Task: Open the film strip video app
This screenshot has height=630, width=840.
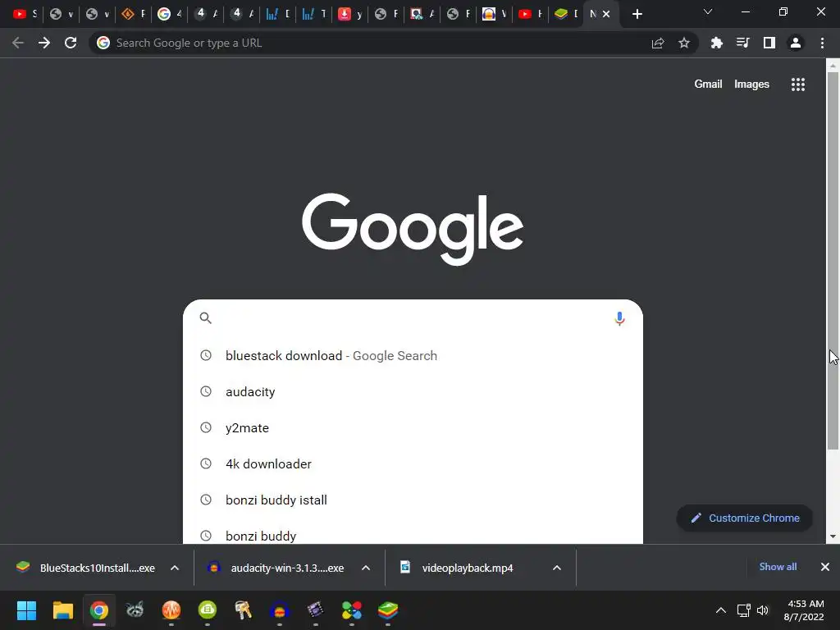Action: click(x=316, y=610)
